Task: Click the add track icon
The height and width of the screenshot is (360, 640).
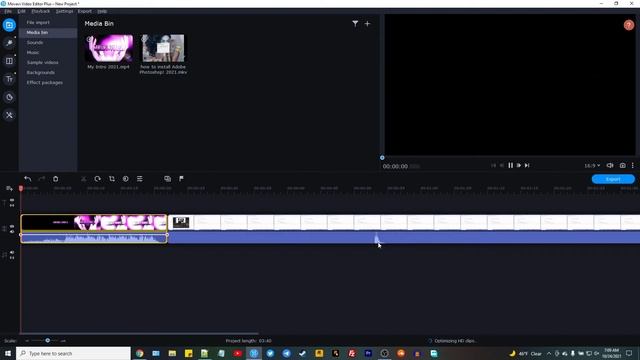Action: (9, 188)
